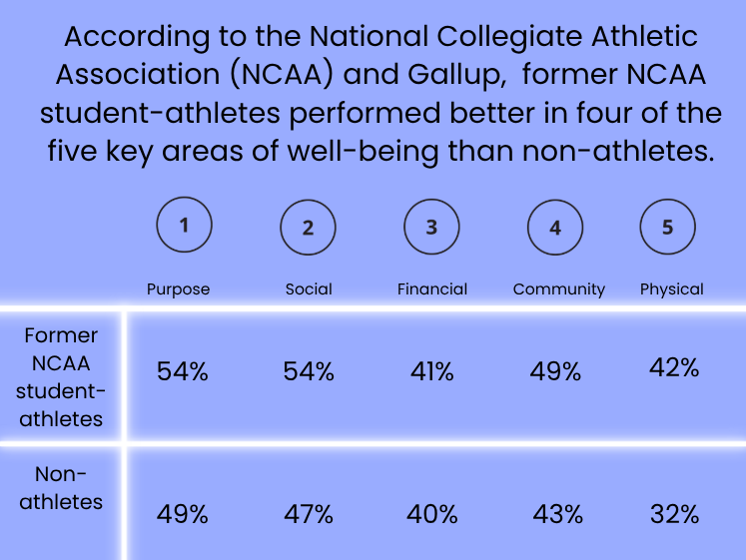The width and height of the screenshot is (746, 560).
Task: Select the Physical column label
Action: [x=672, y=289]
